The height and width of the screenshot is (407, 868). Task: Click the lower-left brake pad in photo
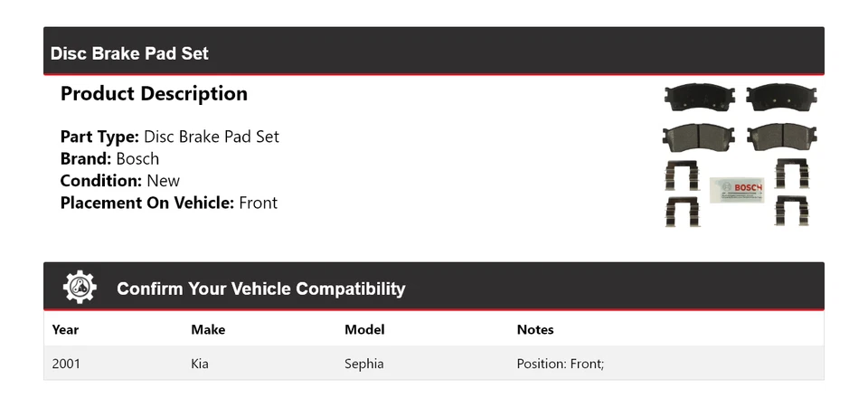click(x=698, y=137)
